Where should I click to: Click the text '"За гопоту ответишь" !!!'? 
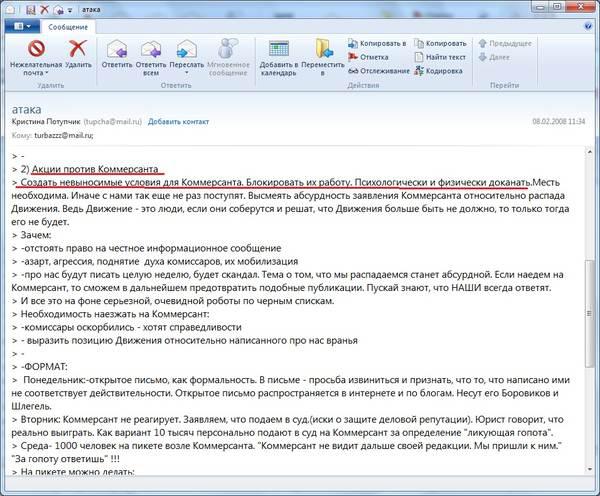(65, 458)
